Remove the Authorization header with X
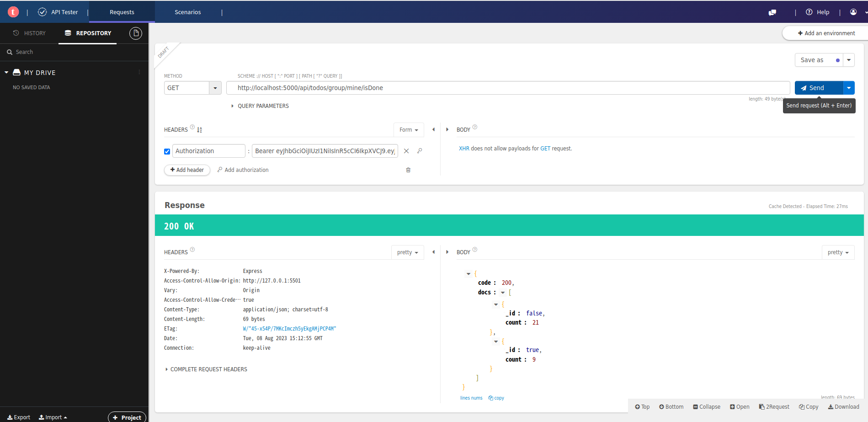Viewport: 868px width, 422px height. [x=406, y=151]
